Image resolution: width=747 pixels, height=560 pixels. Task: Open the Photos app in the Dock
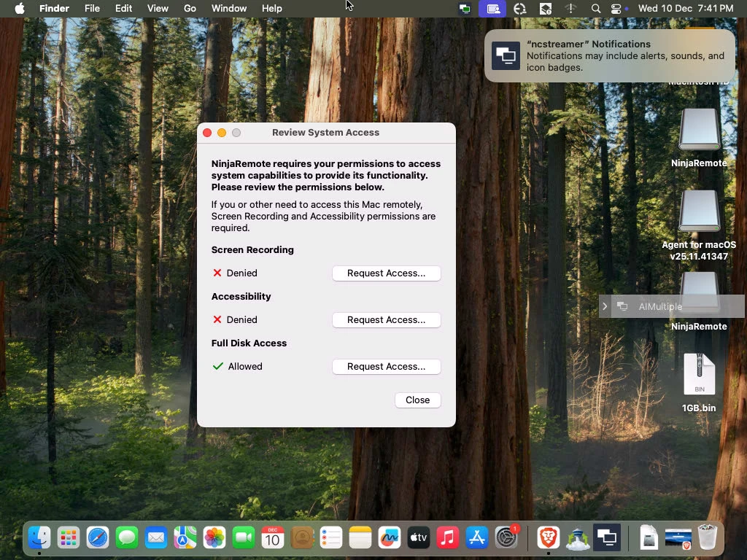point(214,537)
